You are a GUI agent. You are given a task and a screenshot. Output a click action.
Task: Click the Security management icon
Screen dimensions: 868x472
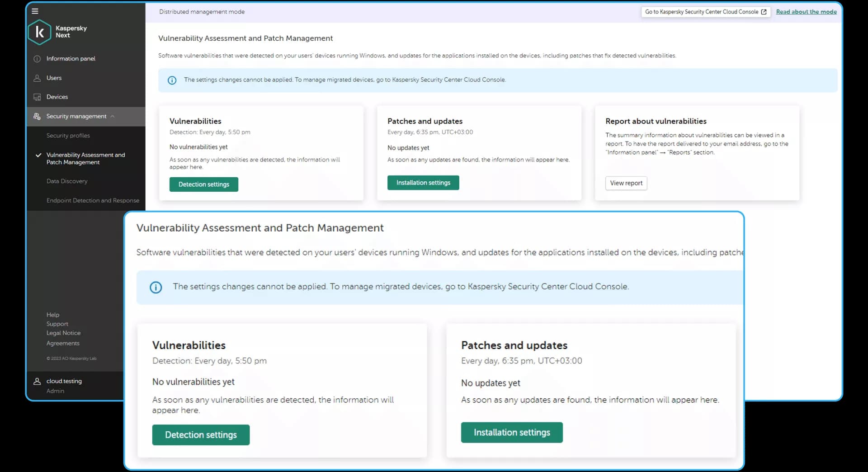tap(37, 117)
